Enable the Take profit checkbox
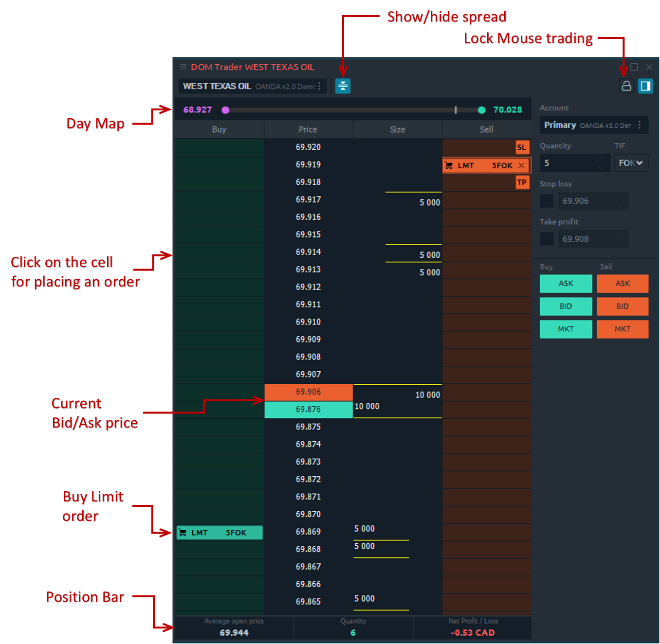Viewport: 660px width, 644px height. 547,239
